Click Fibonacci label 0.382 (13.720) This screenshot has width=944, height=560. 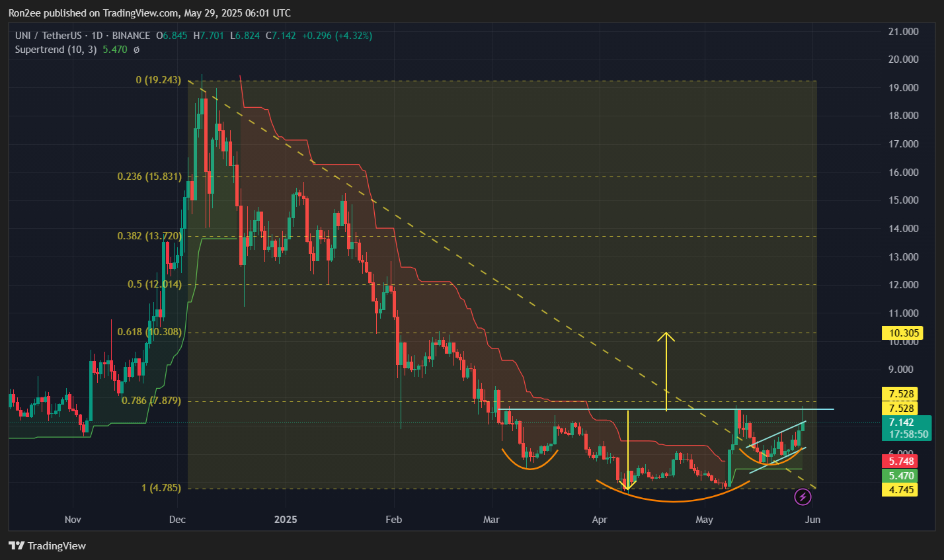click(149, 236)
